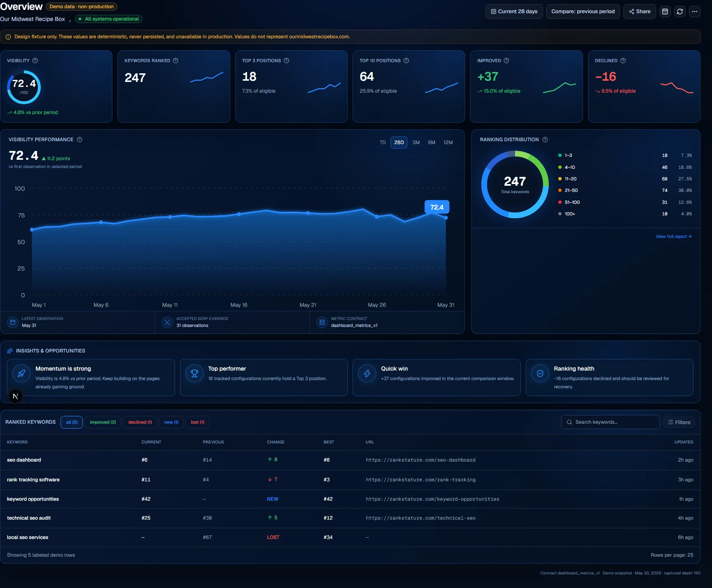
Task: Open the calendar icon button in header
Action: 665,12
